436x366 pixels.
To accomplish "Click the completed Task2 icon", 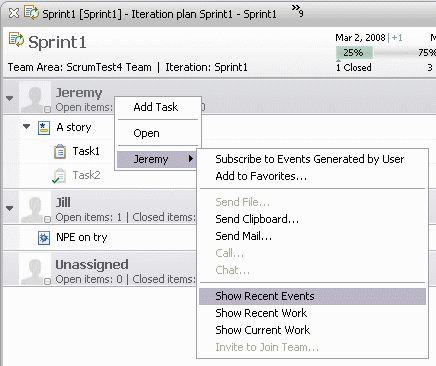I will tap(59, 176).
